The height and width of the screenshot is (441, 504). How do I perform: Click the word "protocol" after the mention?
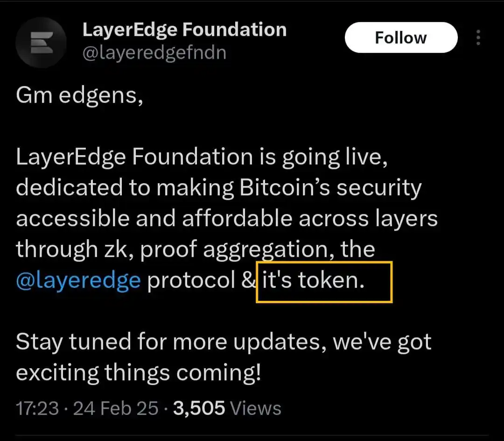191,280
